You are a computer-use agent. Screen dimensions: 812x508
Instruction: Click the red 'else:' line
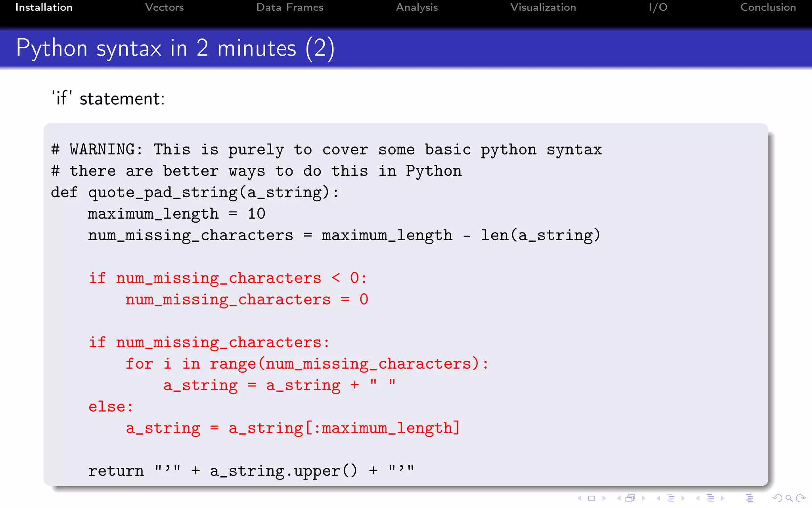click(111, 407)
